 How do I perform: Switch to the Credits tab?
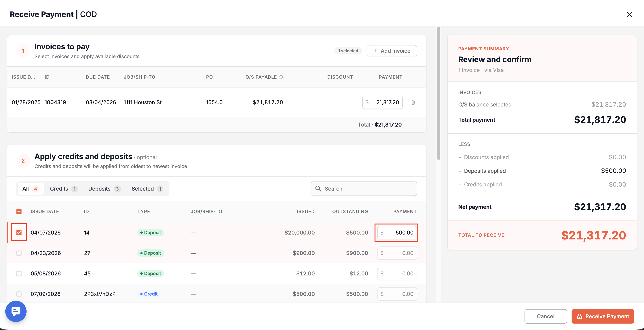pyautogui.click(x=64, y=189)
